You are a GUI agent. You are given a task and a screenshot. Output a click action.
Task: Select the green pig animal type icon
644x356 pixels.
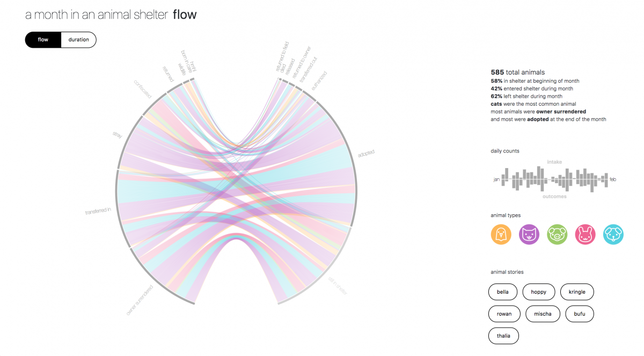coord(557,235)
